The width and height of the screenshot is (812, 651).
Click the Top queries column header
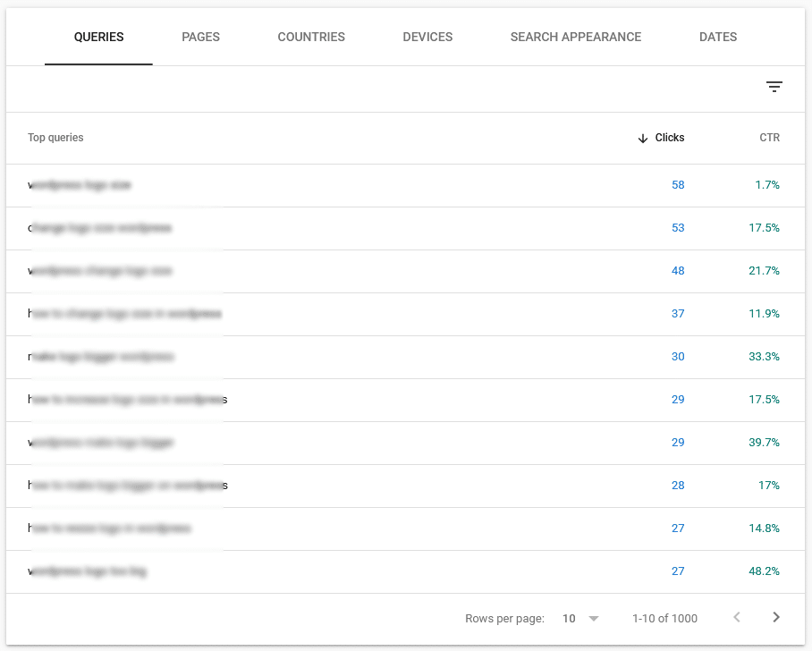[55, 138]
